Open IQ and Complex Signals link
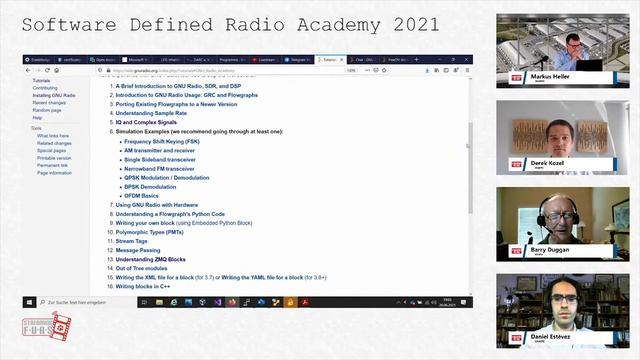Screen dimensions: 640x360 tap(146, 122)
